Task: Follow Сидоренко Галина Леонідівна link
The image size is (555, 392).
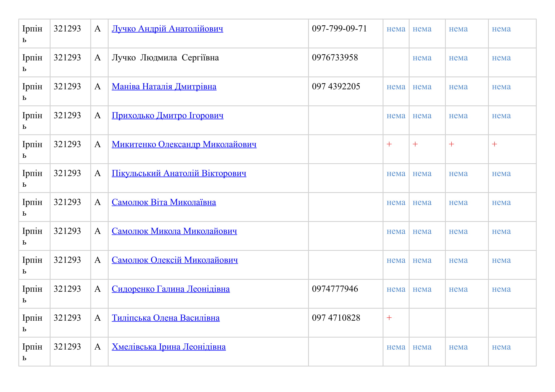Action: (x=171, y=289)
